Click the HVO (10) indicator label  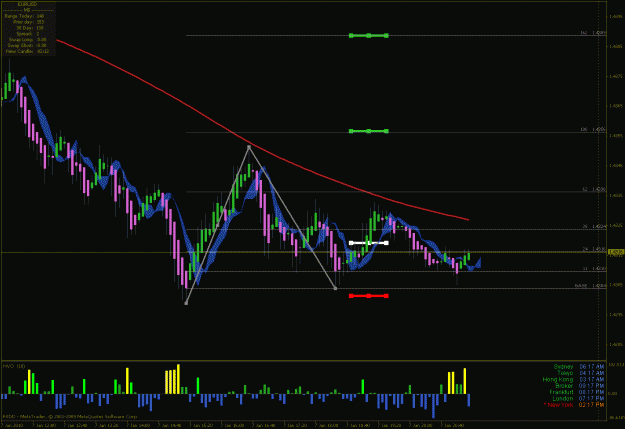pos(14,366)
